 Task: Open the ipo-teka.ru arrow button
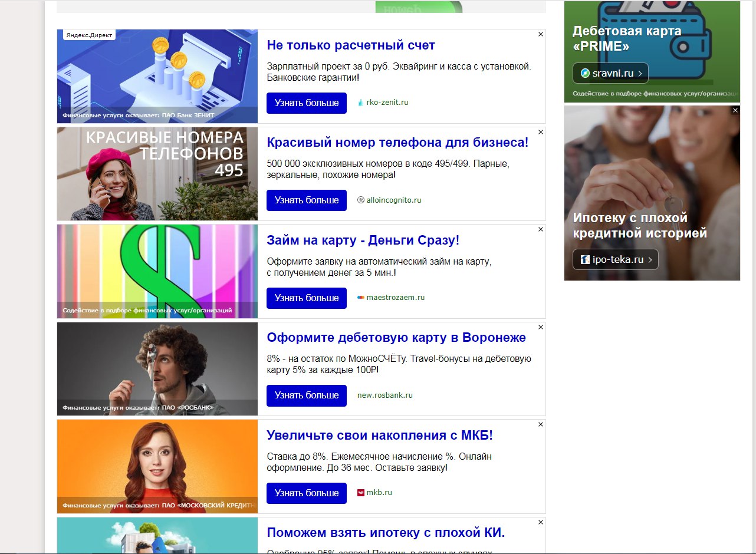[616, 259]
